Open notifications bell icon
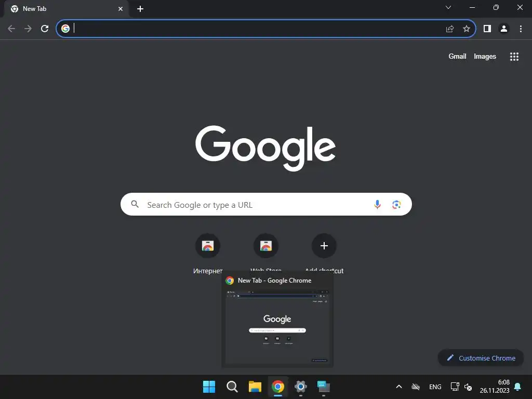The image size is (532, 399). click(x=517, y=387)
